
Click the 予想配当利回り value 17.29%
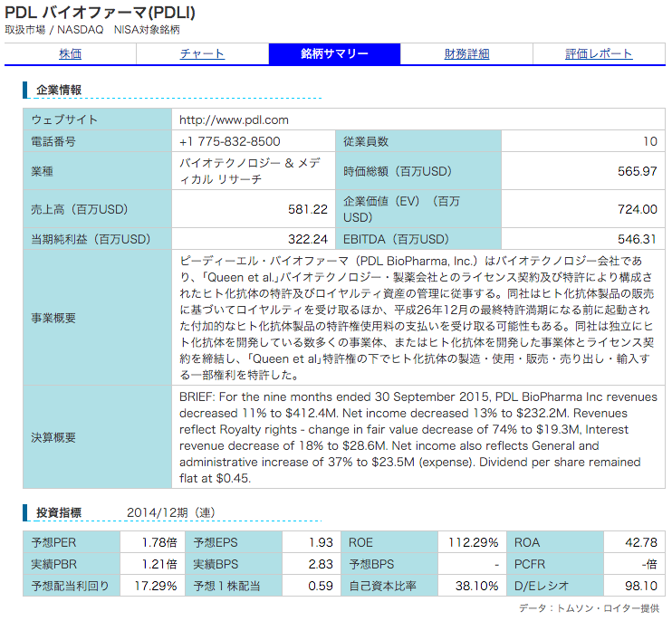(156, 586)
